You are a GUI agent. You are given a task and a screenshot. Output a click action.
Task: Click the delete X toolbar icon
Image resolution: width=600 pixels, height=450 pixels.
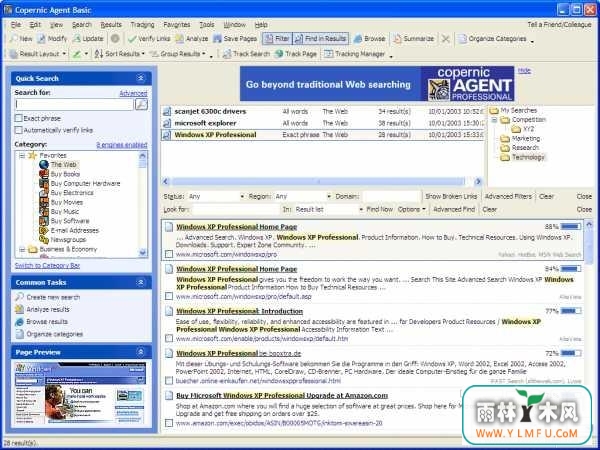point(445,39)
